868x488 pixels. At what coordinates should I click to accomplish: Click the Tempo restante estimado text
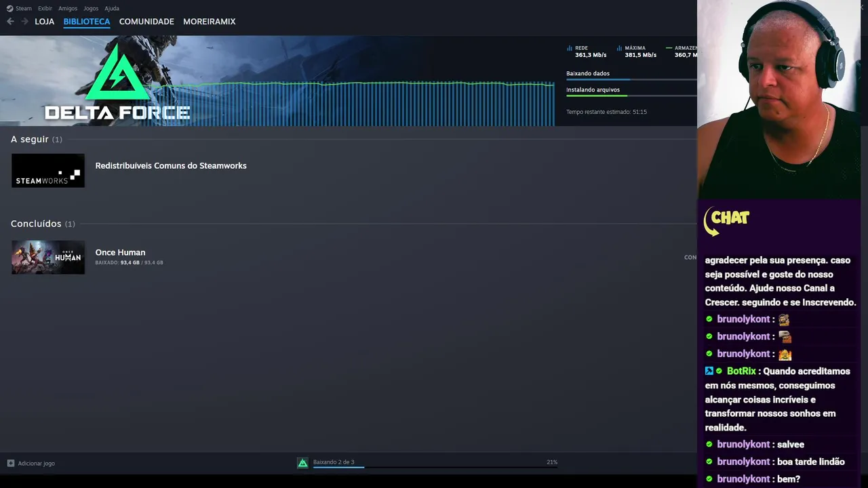pyautogui.click(x=606, y=112)
